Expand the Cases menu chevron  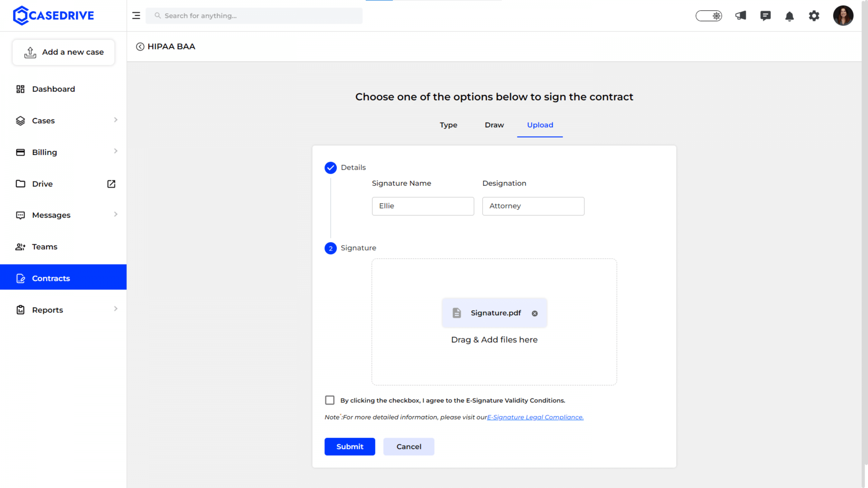tap(115, 120)
